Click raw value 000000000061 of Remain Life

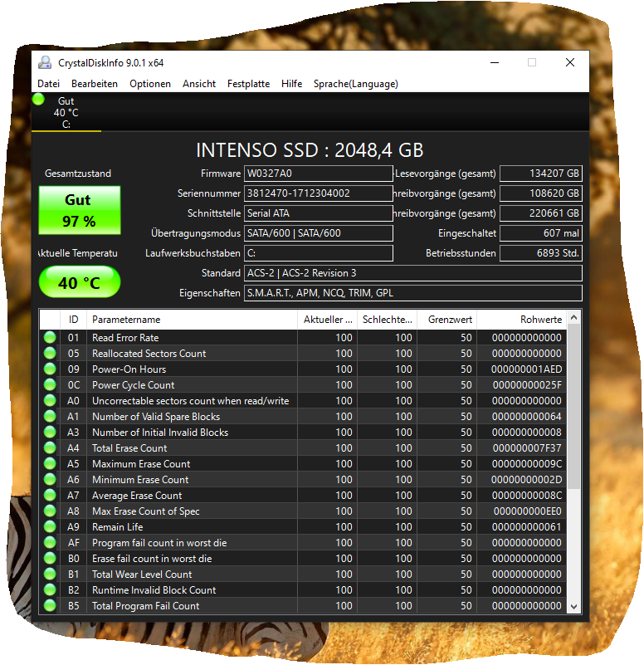point(526,526)
